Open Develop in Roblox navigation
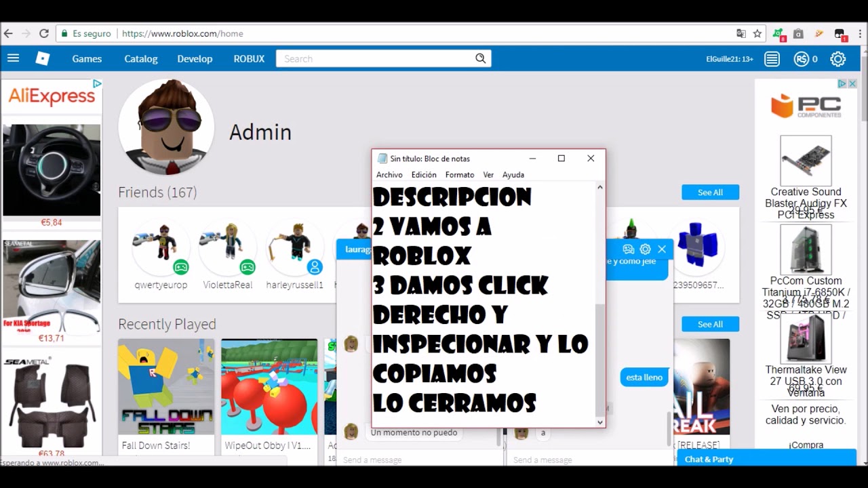The image size is (868, 488). point(195,59)
